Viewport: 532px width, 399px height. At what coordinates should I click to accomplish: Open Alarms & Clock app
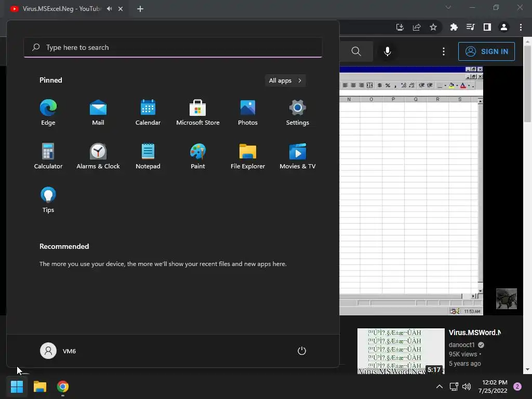point(98,156)
